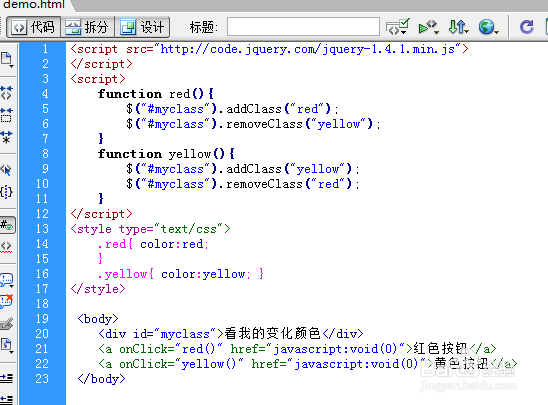Click the balance braces icon

coord(7,192)
